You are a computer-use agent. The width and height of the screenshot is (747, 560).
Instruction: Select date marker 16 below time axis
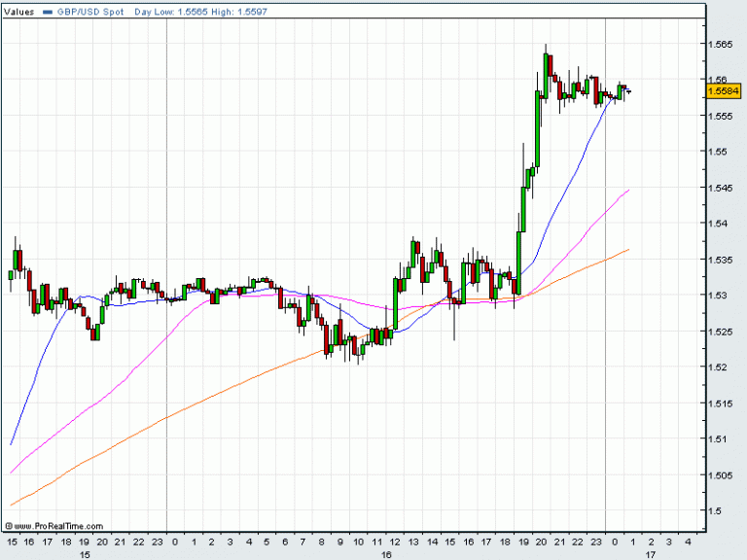click(x=387, y=555)
